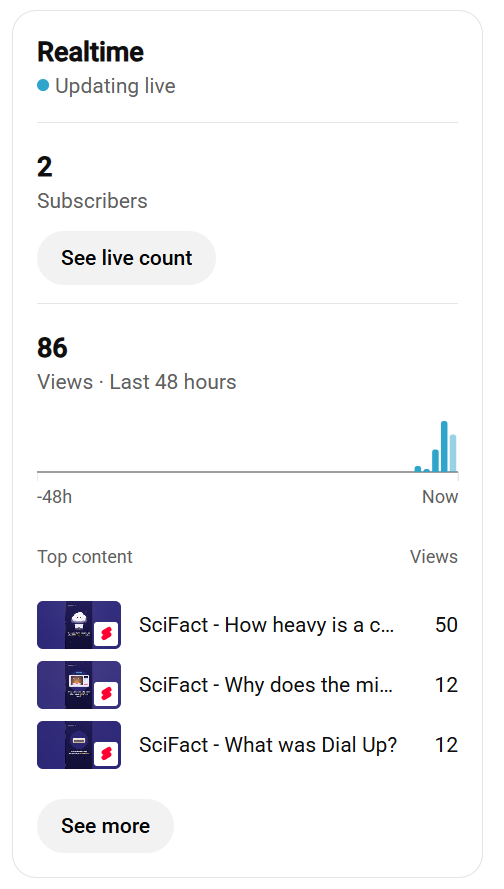The height and width of the screenshot is (889, 504).
Task: Open the How heavy is a c... thumbnail
Action: click(79, 625)
